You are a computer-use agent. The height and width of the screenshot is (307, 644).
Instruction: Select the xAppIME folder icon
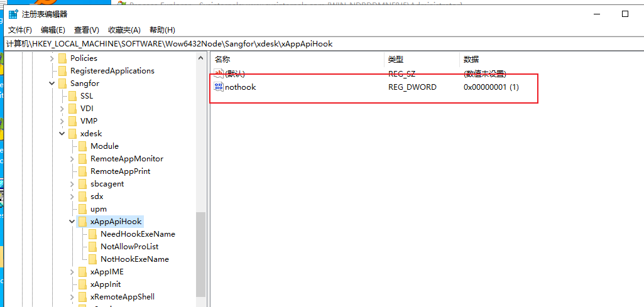[82, 272]
